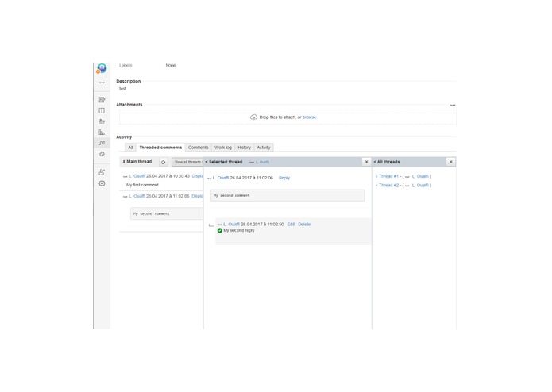Open the Attachments section three-dots menu

click(x=453, y=105)
